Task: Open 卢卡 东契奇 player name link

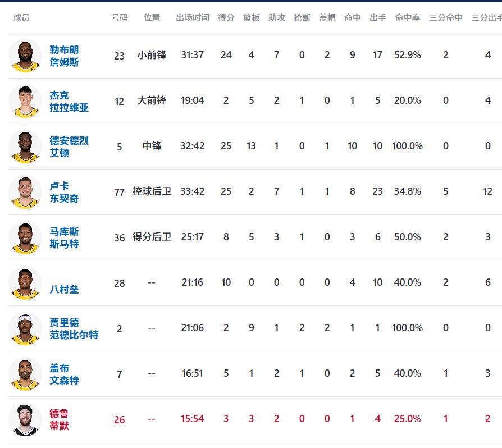Action: (64, 192)
